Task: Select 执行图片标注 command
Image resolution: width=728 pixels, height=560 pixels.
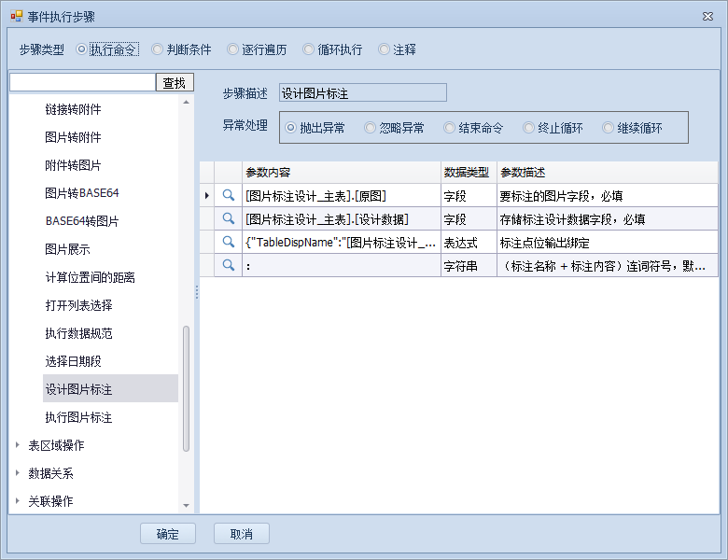Action: tap(79, 417)
